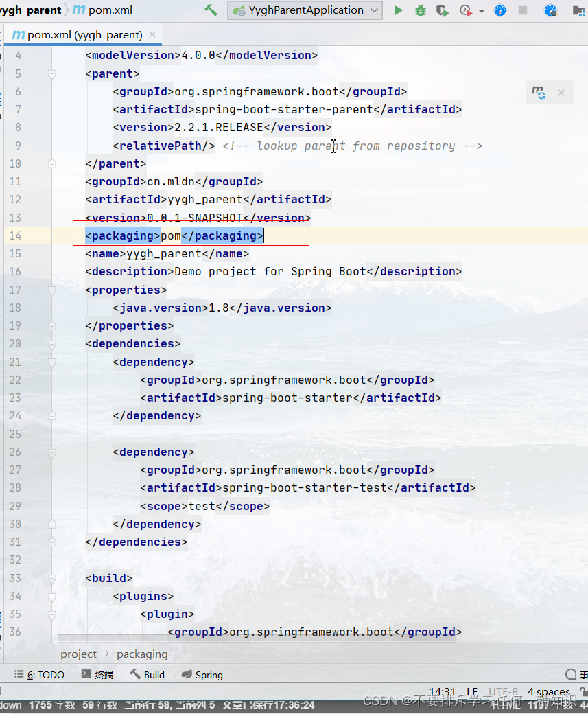Viewport: 588px width, 714px height.
Task: Collapse fold marker at line 10 closing parent
Action: [x=52, y=163]
